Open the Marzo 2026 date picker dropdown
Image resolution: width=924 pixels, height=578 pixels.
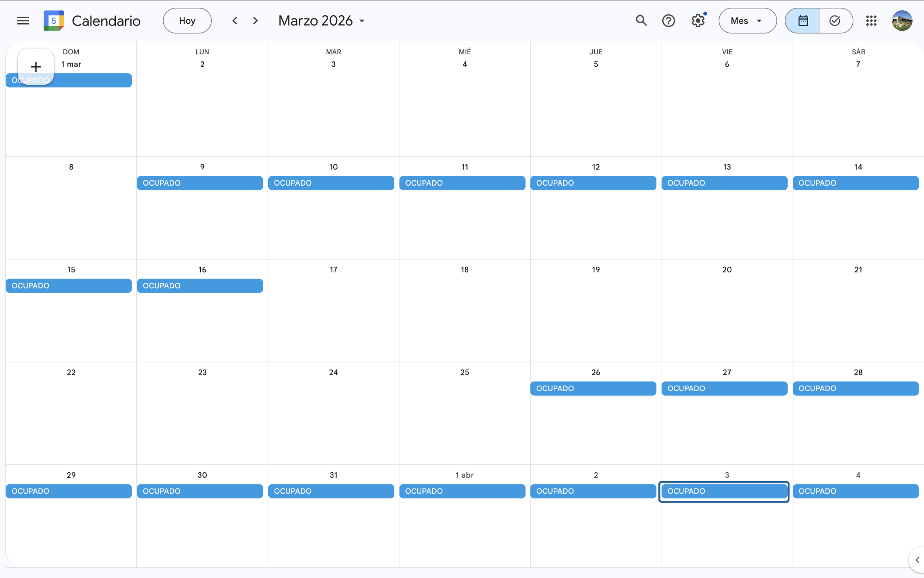click(x=321, y=21)
